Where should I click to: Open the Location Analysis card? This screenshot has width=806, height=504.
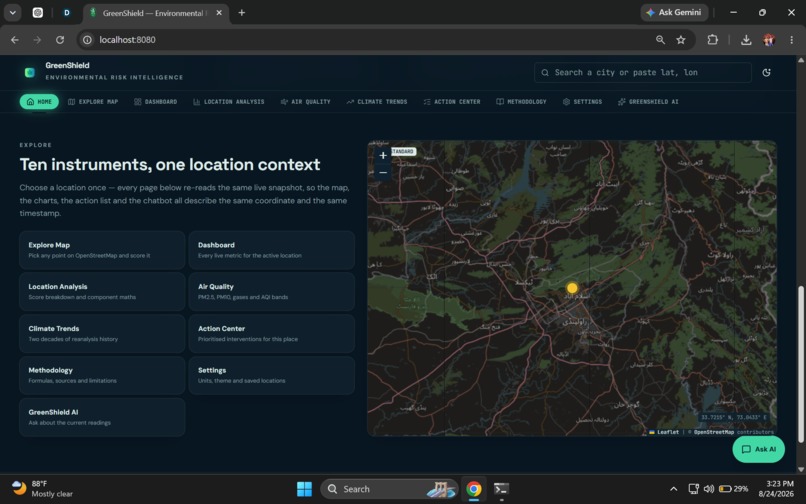click(102, 292)
